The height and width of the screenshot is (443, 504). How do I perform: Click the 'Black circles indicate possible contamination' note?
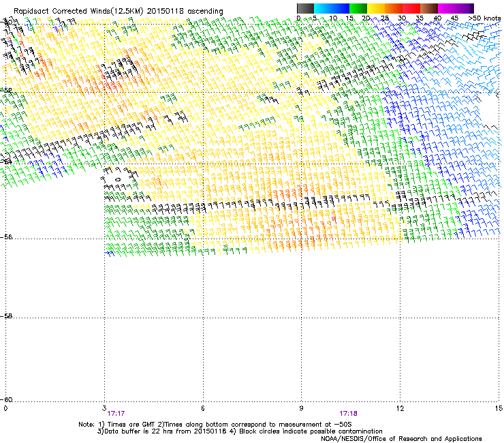click(311, 431)
